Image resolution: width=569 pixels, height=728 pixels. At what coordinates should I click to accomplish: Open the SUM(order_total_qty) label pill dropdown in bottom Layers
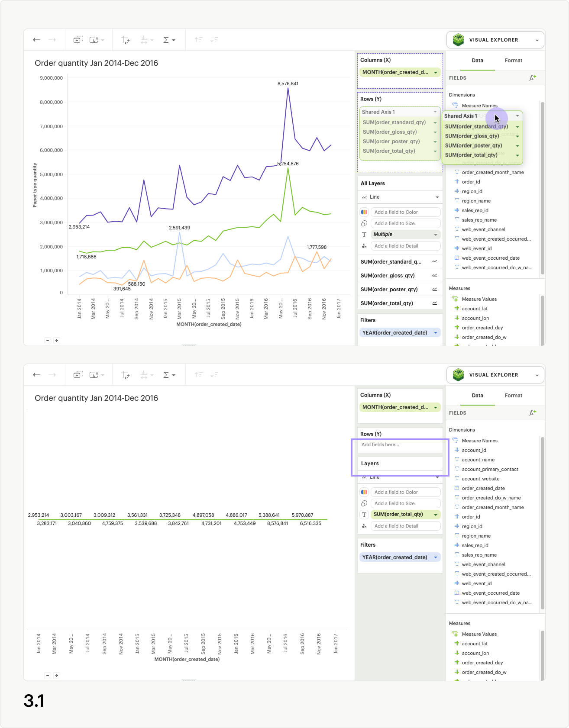(435, 515)
